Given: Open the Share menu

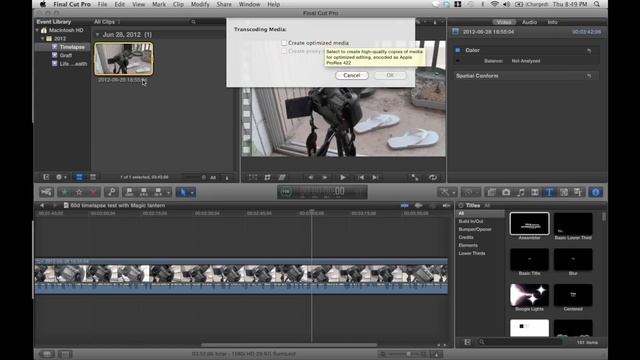Looking at the screenshot, I should click(224, 4).
